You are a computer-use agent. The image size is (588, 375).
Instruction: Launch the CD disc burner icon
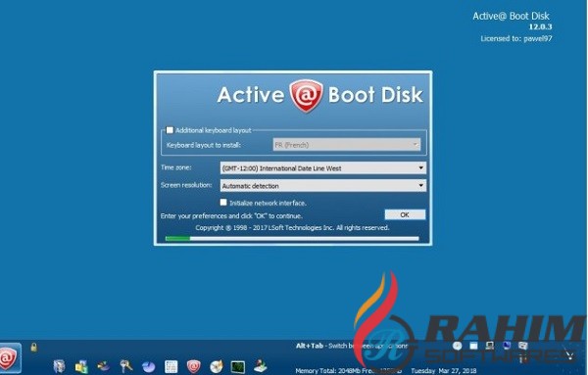pos(216,366)
